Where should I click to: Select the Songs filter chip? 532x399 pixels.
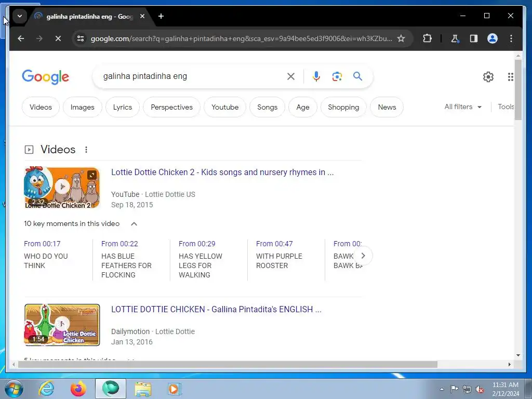268,107
